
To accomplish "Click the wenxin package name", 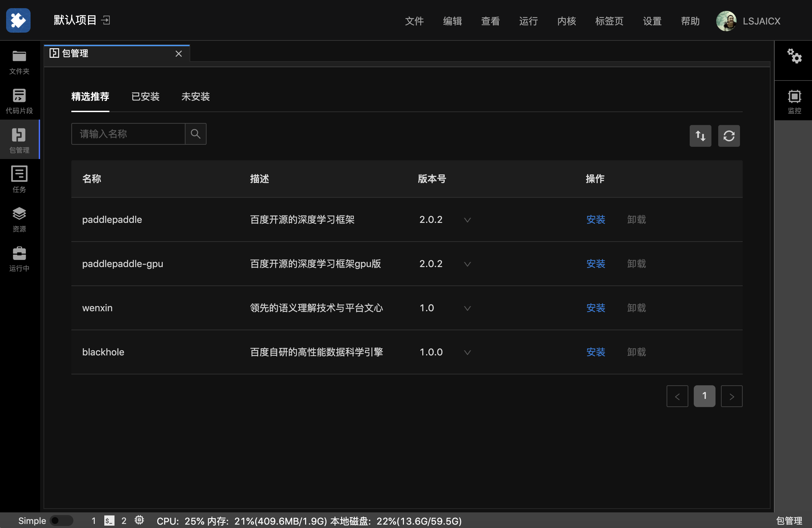I will 97,308.
